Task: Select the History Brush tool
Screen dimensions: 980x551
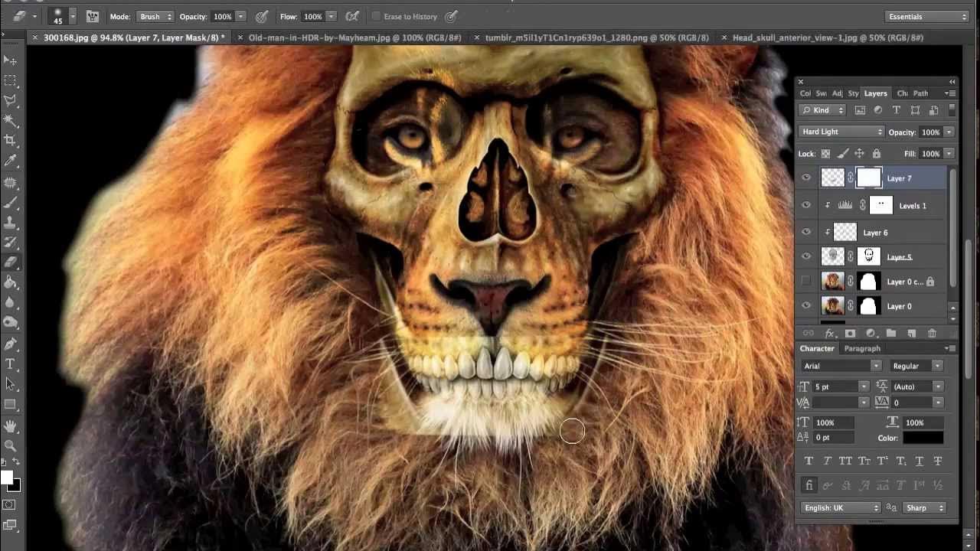Action: pos(11,243)
